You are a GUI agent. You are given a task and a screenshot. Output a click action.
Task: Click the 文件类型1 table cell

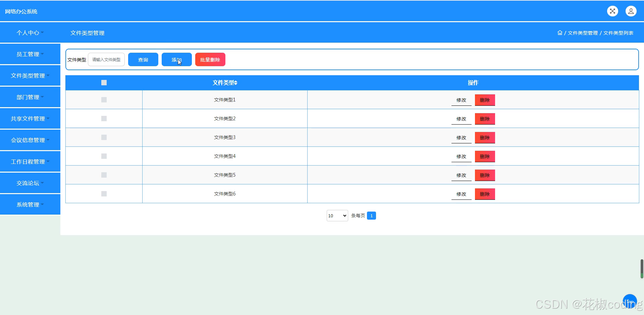coord(225,100)
